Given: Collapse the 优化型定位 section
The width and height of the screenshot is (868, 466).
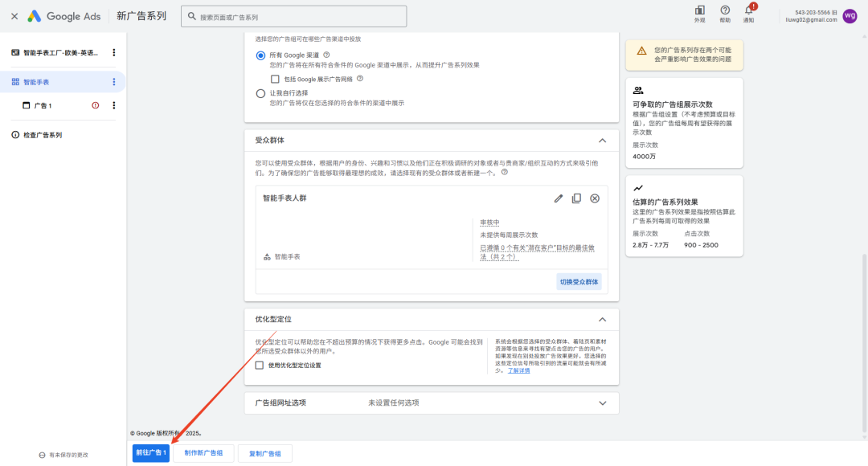Looking at the screenshot, I should tap(603, 319).
